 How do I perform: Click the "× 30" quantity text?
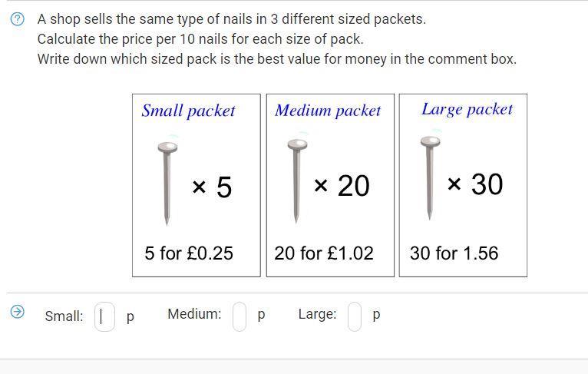click(475, 184)
